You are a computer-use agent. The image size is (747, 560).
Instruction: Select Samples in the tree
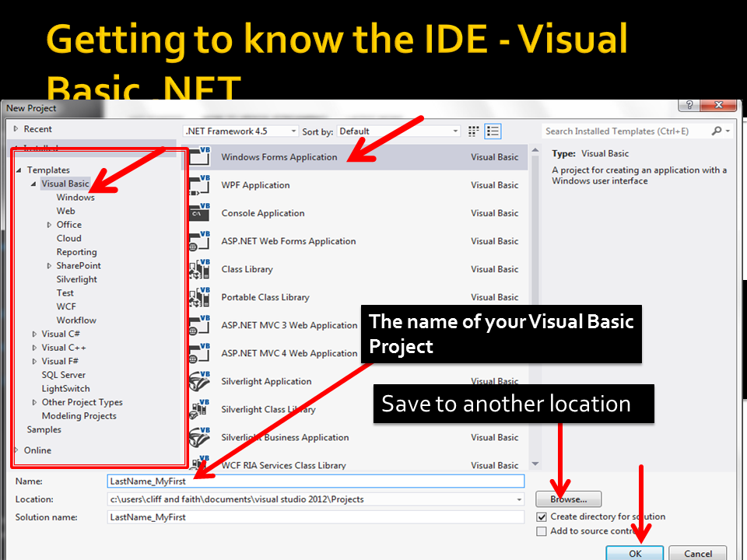tap(44, 429)
